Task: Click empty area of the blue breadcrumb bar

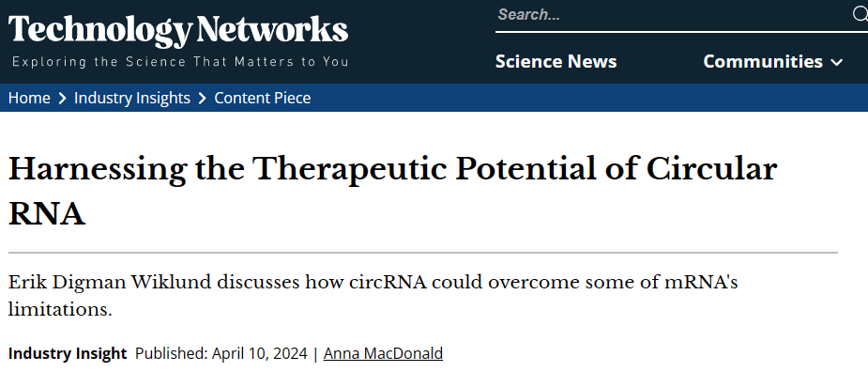Action: pyautogui.click(x=586, y=98)
